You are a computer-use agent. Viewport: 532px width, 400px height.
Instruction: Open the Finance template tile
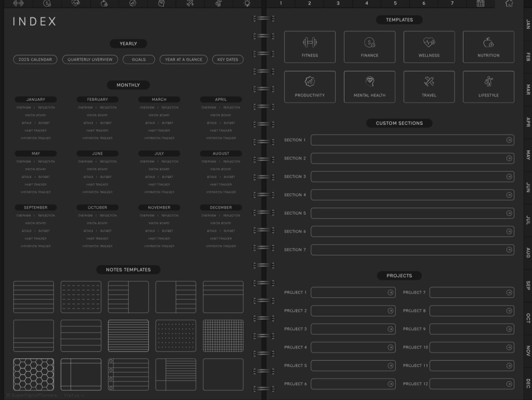tap(369, 47)
